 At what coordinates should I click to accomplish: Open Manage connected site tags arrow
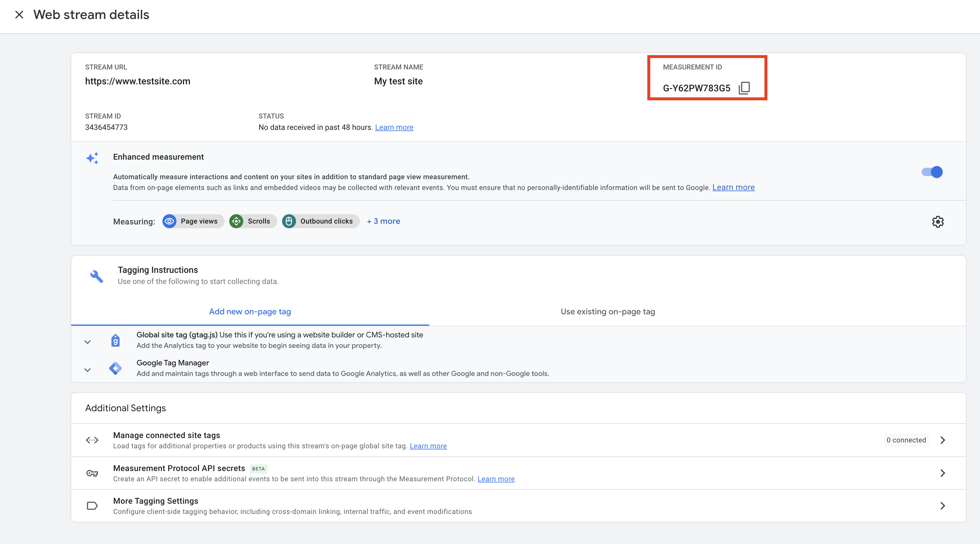click(x=943, y=440)
